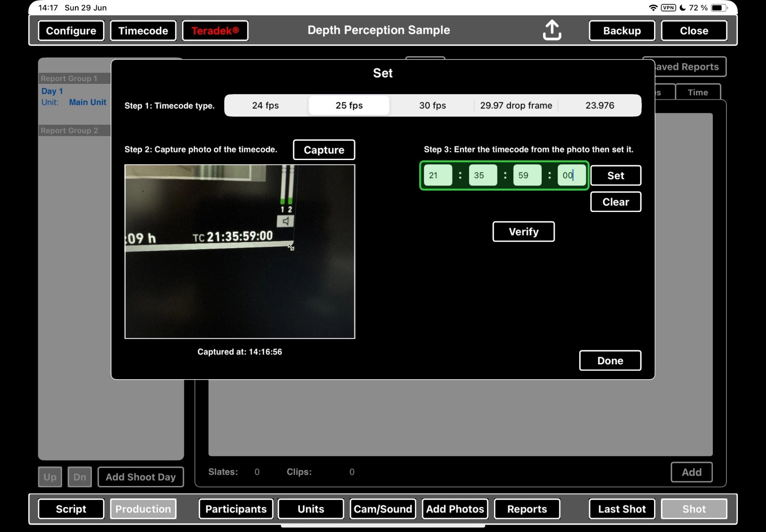Select the 30 fps timecode type
Viewport: 766px width, 532px height.
432,106
